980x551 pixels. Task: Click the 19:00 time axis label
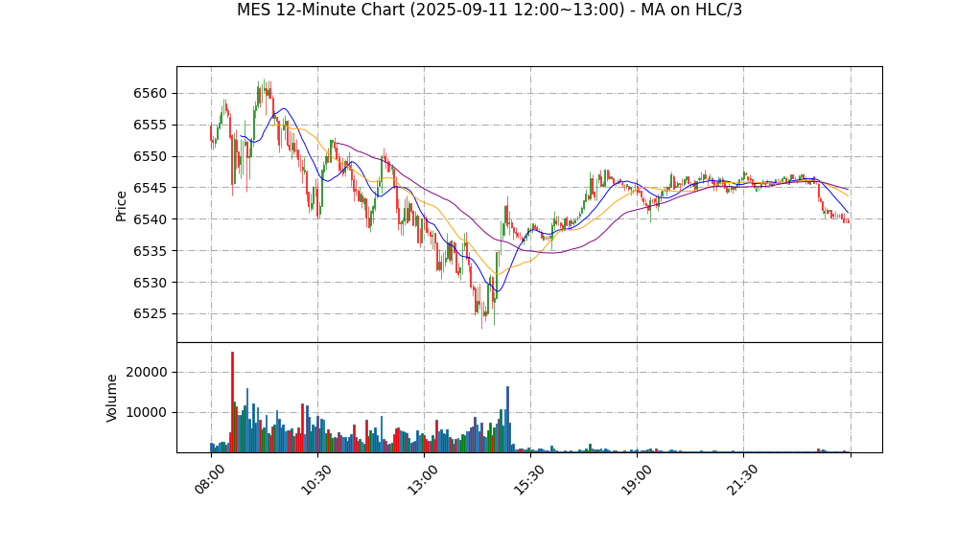click(636, 479)
